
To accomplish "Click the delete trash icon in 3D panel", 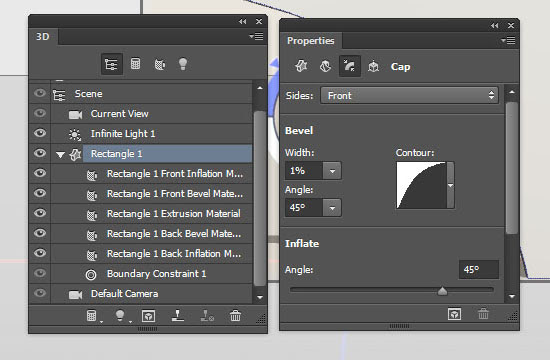I will 235,315.
